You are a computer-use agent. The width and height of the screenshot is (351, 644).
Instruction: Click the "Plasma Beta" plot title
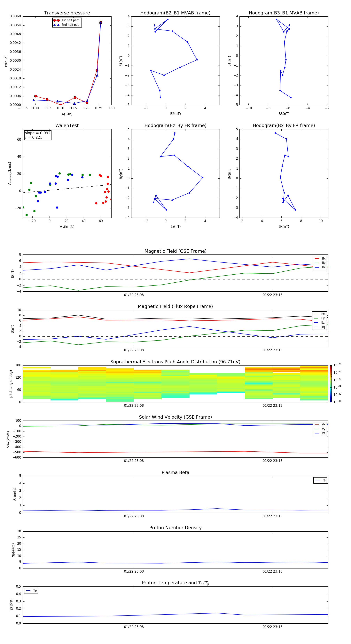pyautogui.click(x=175, y=473)
